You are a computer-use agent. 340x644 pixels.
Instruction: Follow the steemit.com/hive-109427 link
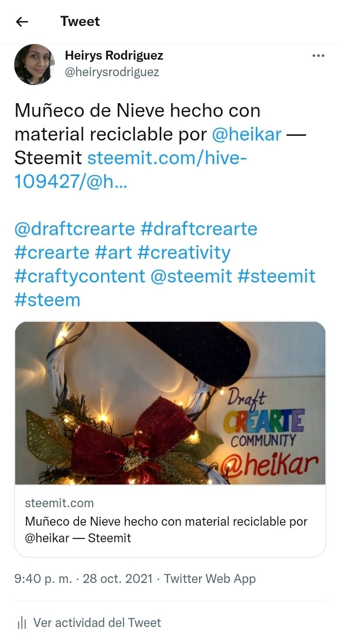(x=131, y=170)
